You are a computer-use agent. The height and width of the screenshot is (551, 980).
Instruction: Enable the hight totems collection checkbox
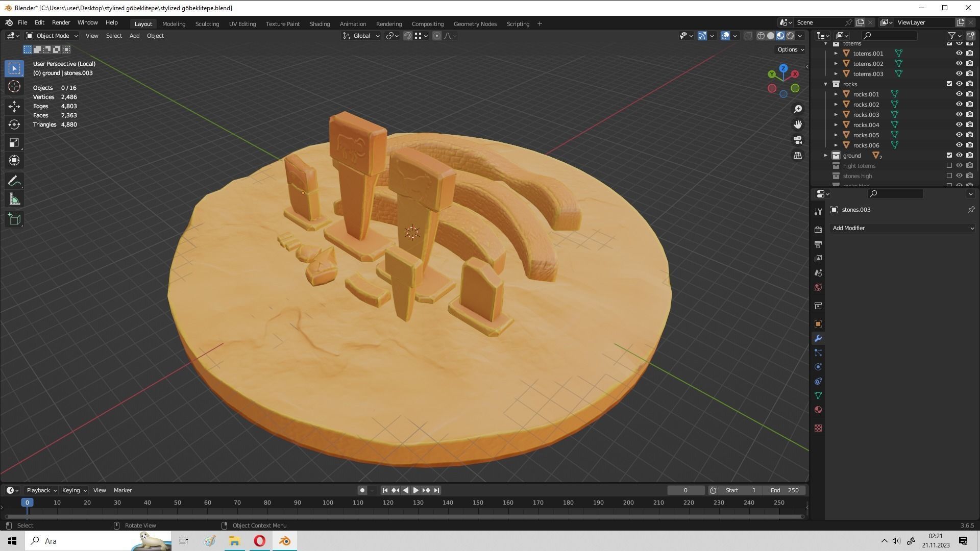coord(949,165)
